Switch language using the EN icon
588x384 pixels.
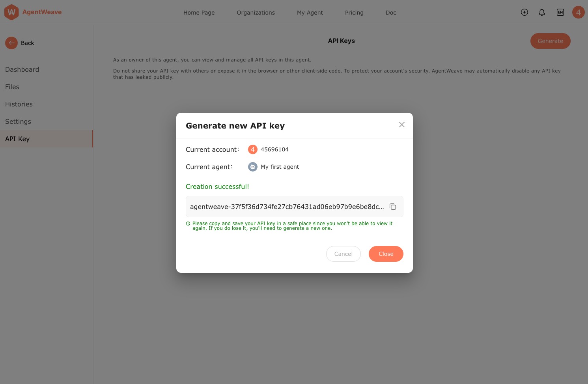(x=560, y=12)
